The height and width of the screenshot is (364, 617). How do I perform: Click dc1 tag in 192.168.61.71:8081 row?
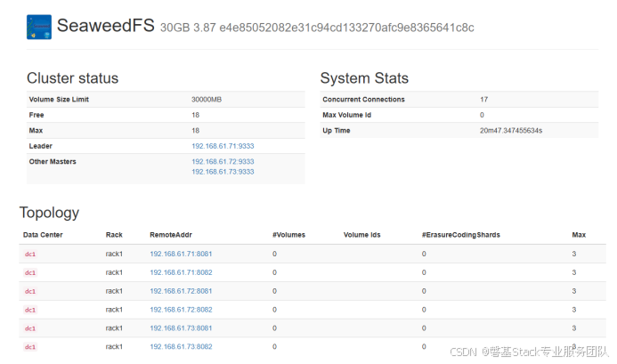coord(30,255)
